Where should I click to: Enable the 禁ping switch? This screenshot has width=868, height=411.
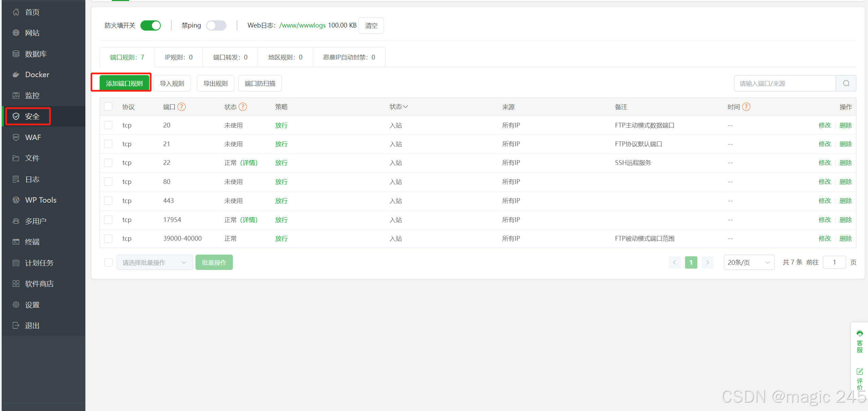tap(216, 25)
